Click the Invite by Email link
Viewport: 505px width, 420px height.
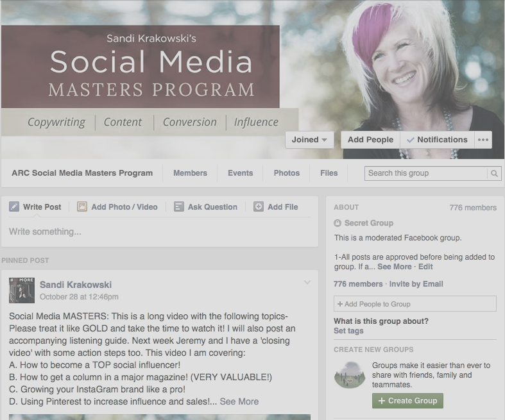[x=416, y=284]
